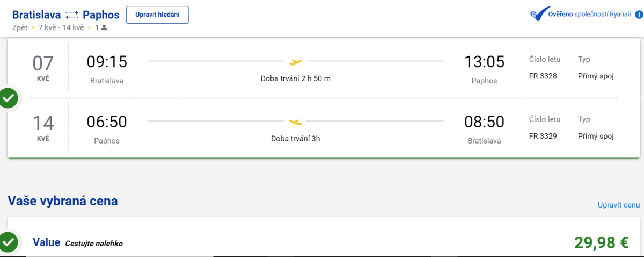Click flight number FR 3328

[x=543, y=76]
